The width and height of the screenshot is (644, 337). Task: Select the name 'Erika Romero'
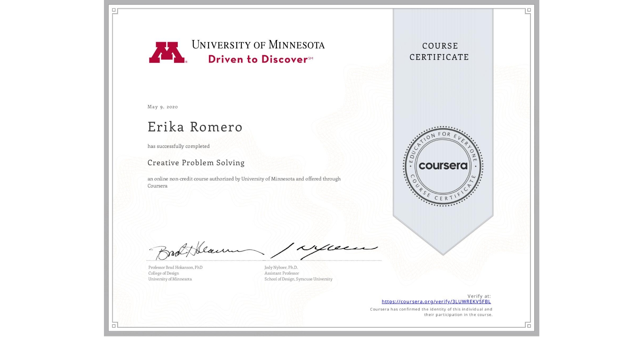[194, 127]
